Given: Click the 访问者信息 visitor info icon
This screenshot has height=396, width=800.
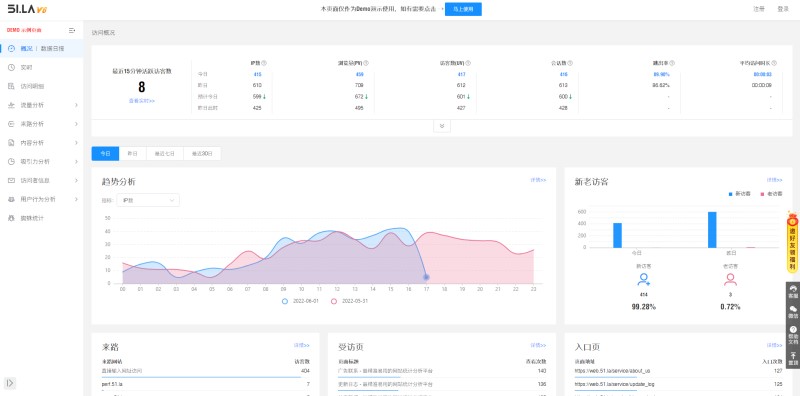Looking at the screenshot, I should 12,180.
